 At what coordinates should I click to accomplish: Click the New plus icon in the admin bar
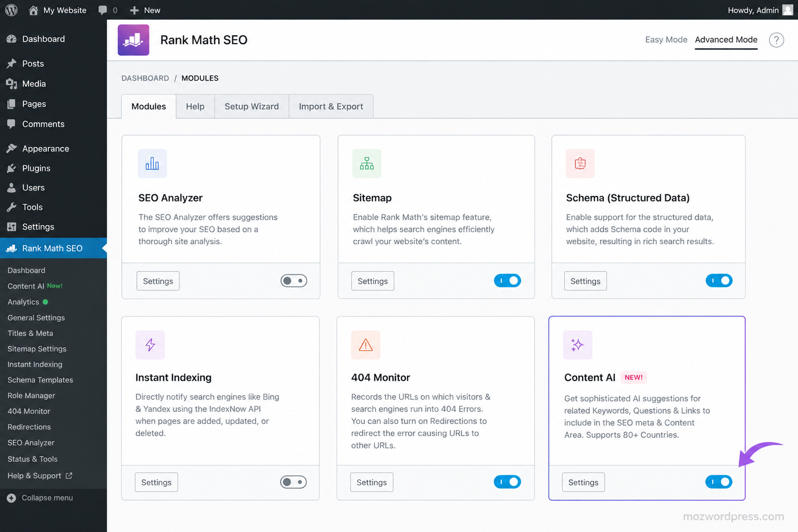click(x=134, y=10)
